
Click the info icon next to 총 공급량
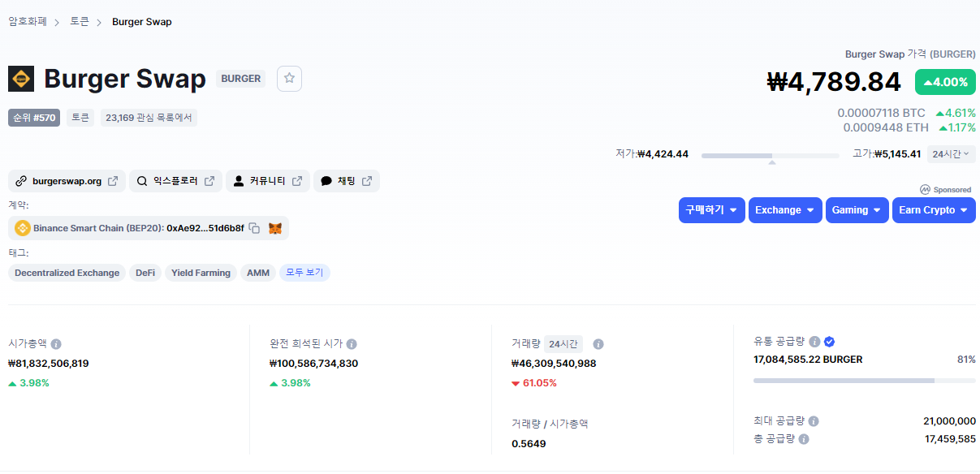(x=804, y=439)
